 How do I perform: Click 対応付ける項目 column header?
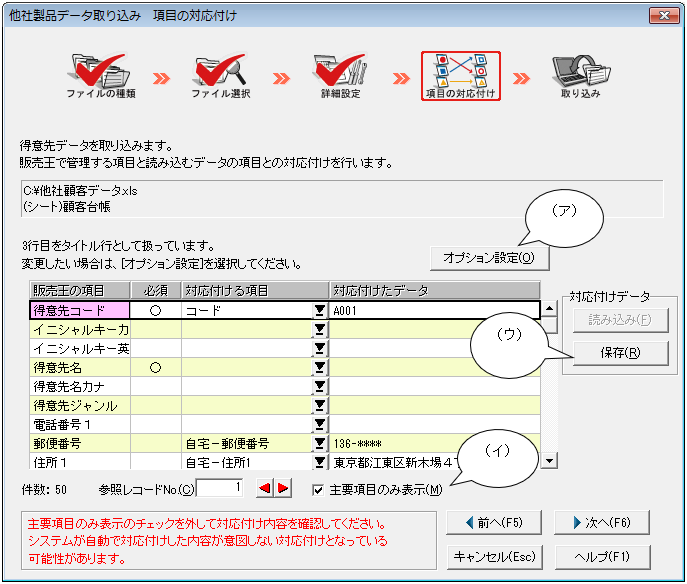point(255,290)
